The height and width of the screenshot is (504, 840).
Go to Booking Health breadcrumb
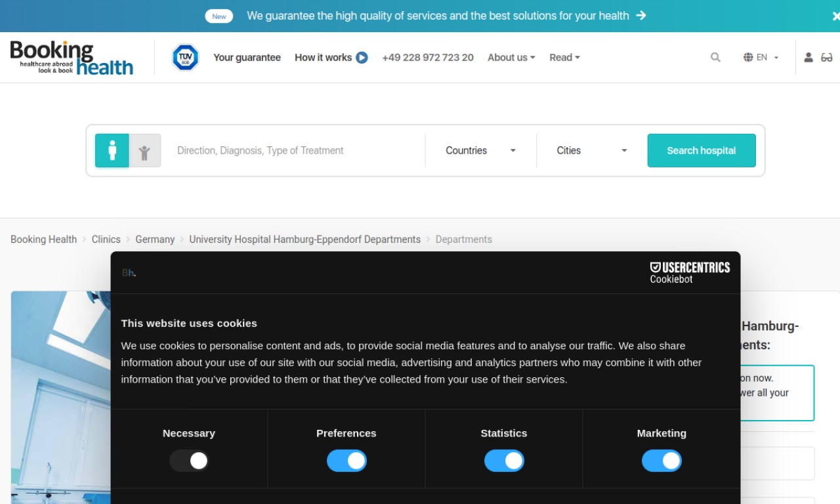(x=43, y=240)
